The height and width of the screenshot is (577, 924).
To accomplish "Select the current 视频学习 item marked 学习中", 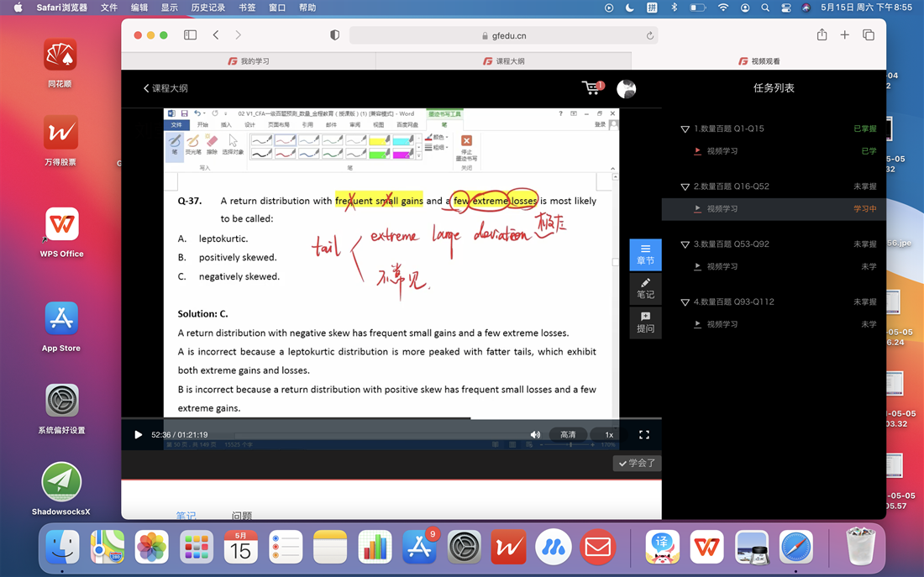I will click(x=774, y=208).
